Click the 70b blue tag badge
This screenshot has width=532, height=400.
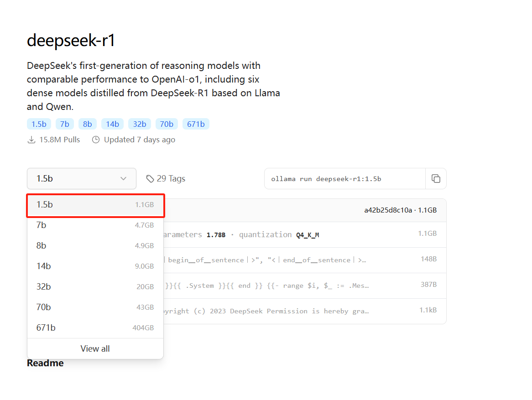pos(167,124)
